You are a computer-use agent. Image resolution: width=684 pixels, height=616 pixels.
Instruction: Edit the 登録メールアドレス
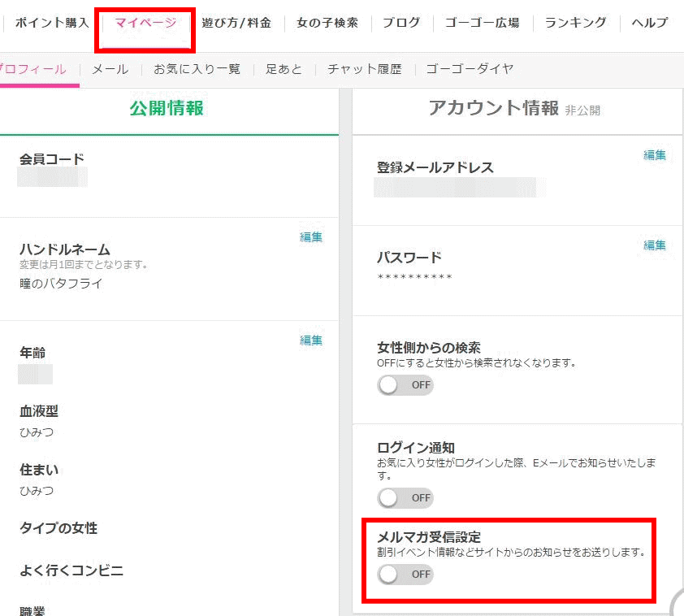click(x=655, y=155)
